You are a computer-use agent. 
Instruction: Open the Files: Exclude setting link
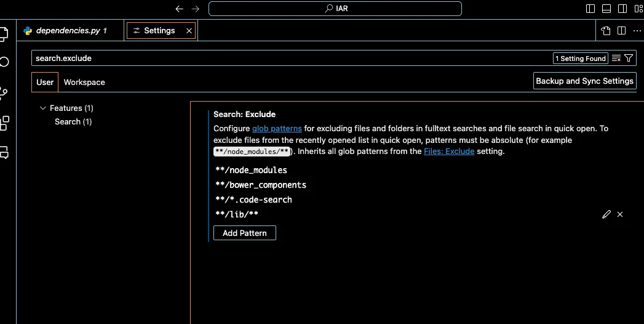pyautogui.click(x=449, y=152)
